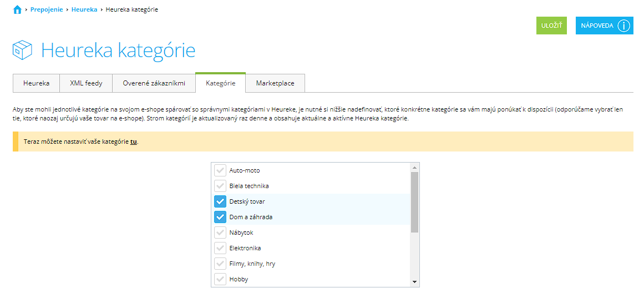Screen dimensions: 644x293
Task: Click the 'Dom a záhrada' label text
Action: [x=251, y=217]
